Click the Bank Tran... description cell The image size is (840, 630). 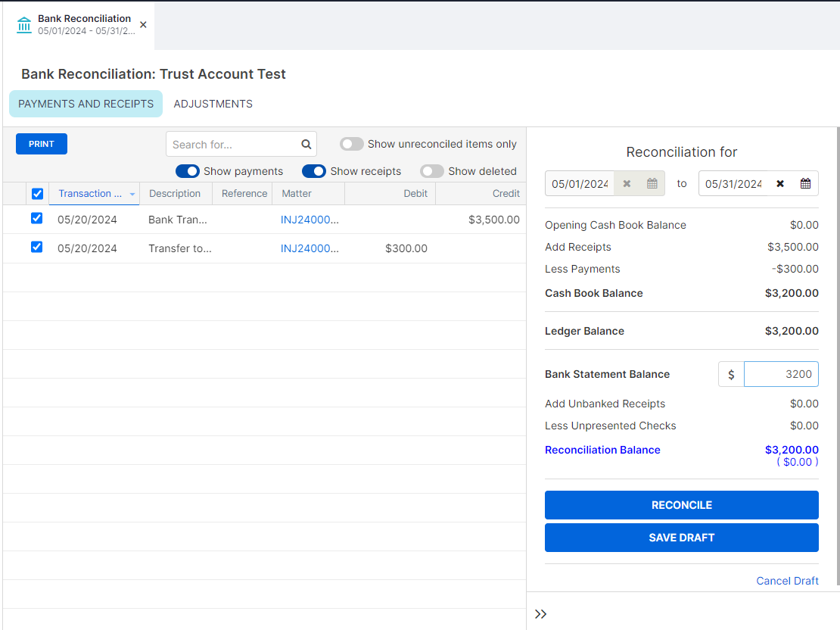(x=177, y=220)
